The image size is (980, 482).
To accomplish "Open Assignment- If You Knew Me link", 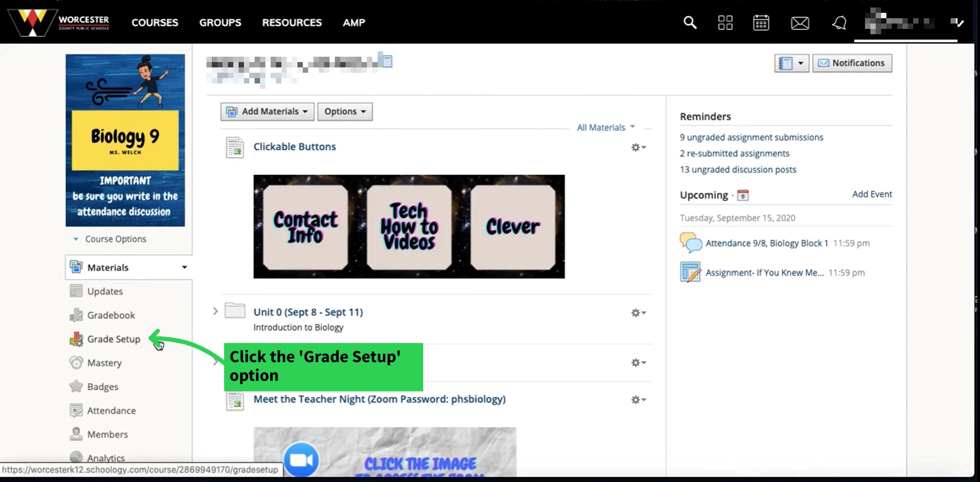I will (x=764, y=272).
